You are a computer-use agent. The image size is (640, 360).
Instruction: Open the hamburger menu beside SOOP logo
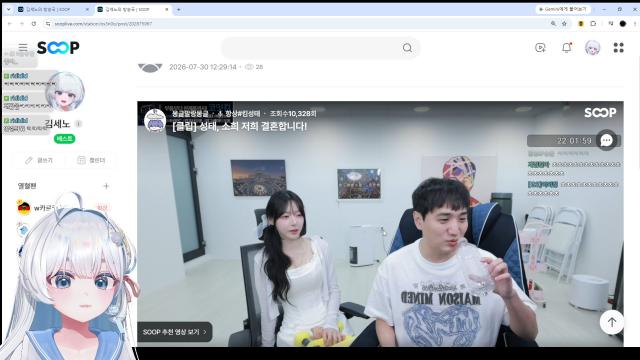coord(23,48)
